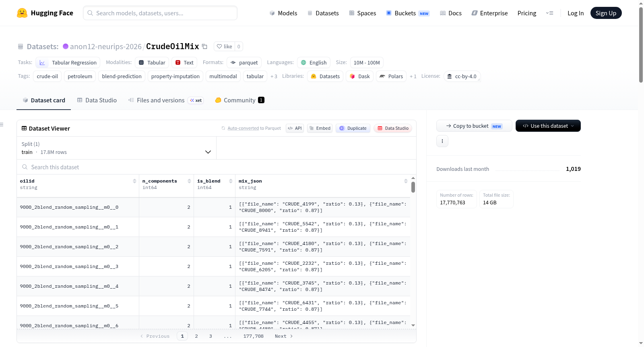Viewport: 644px width, 347px height.
Task: Click the page vertical scrollbar thumb
Action: click(641, 45)
